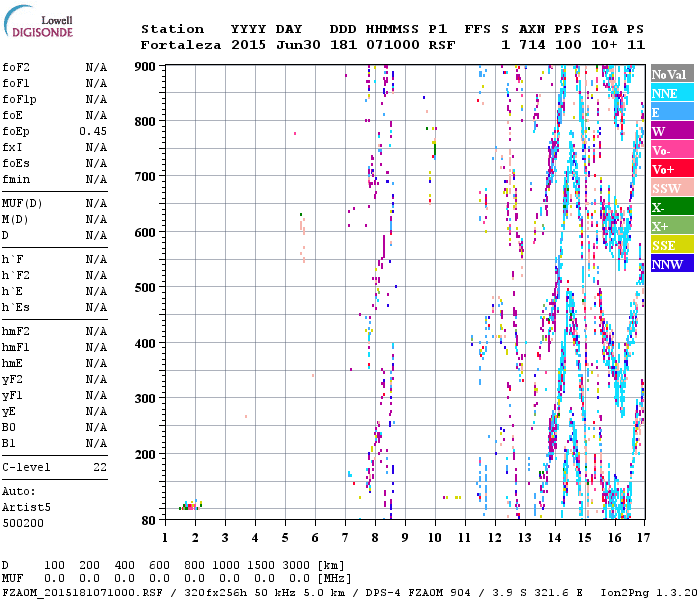Viewport: 700px width, 600px height.
Task: Pick the X- dark green legend entry
Action: coord(671,207)
